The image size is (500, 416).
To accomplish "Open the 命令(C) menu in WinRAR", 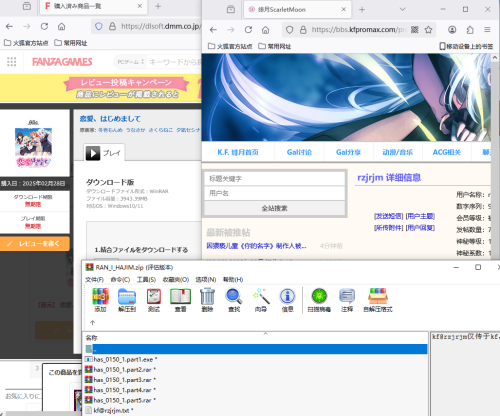I will point(120,279).
